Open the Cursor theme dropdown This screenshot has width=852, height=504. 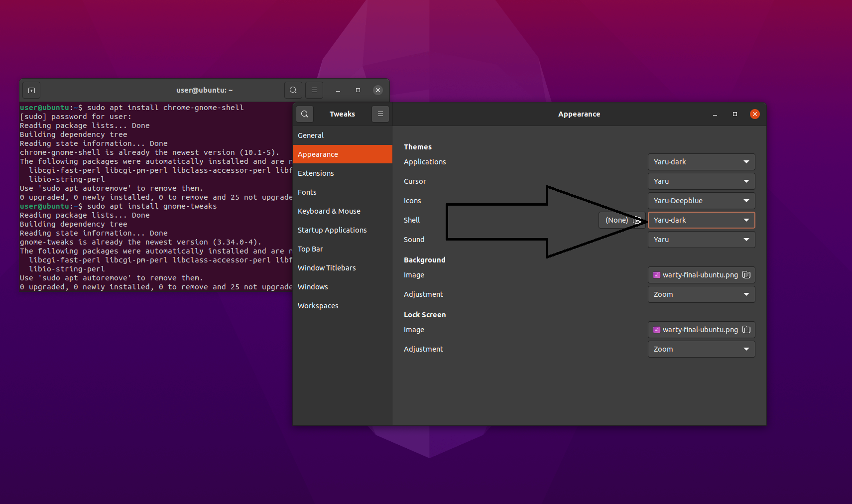point(701,181)
